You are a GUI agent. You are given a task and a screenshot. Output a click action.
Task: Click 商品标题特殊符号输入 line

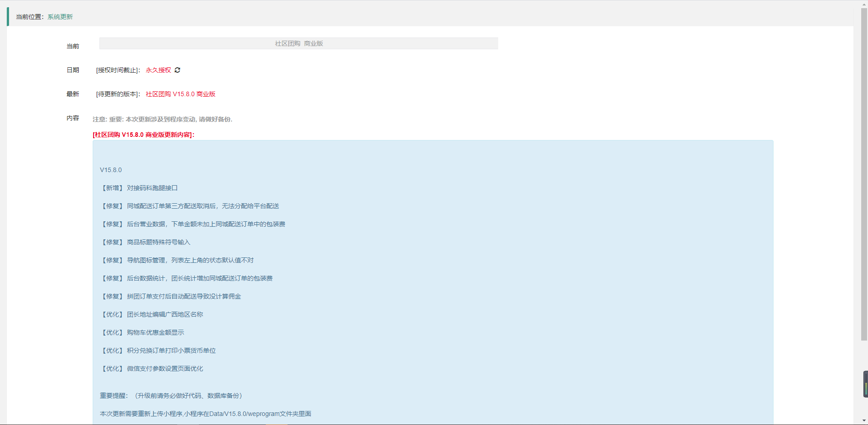click(x=145, y=242)
